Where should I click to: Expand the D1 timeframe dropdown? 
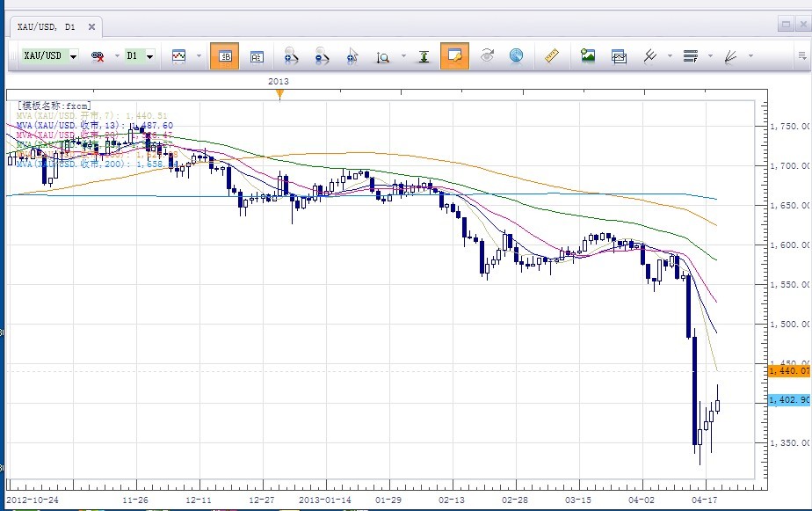point(150,56)
